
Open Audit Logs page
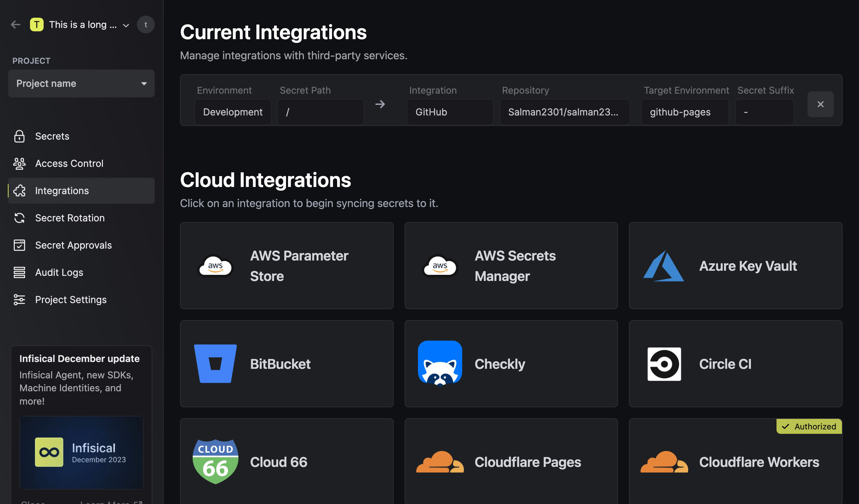[x=81, y=272]
